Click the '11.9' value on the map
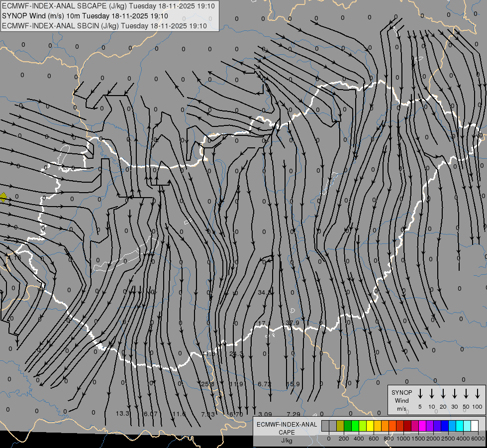Image resolution: width=487 pixels, height=448 pixels. [236, 384]
